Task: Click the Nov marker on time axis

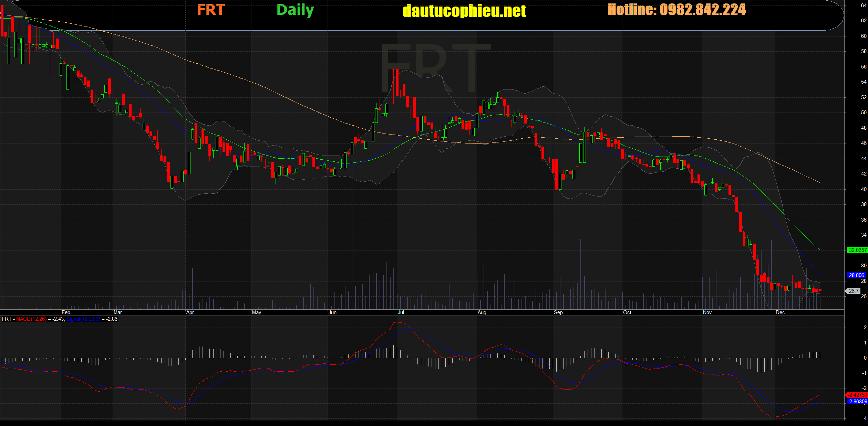Action: tap(707, 312)
